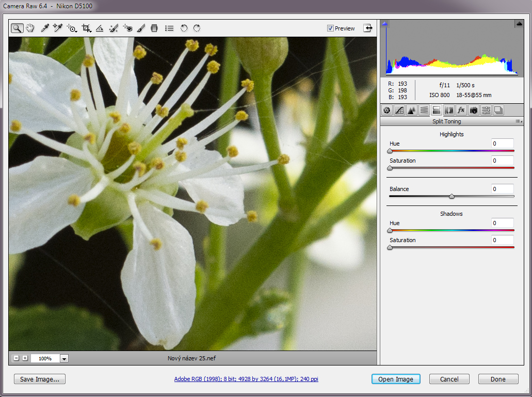Click the Highlights Hue slider track
The image size is (532, 397).
[x=452, y=151]
